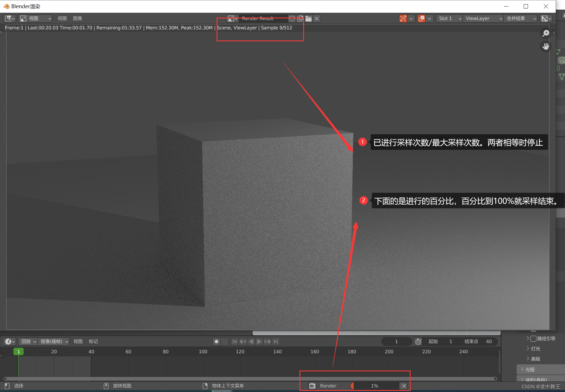Open the Slot 1 dropdown
The height and width of the screenshot is (392, 565).
coord(450,19)
